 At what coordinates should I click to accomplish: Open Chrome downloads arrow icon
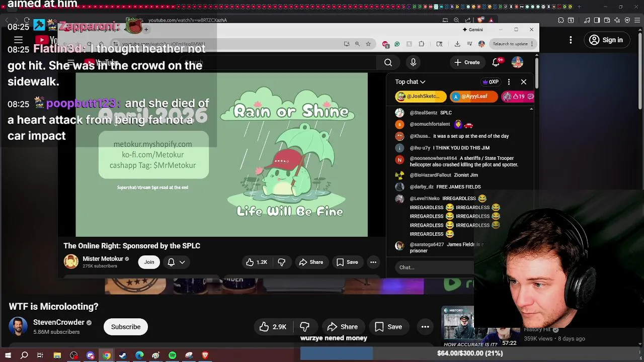click(x=457, y=44)
